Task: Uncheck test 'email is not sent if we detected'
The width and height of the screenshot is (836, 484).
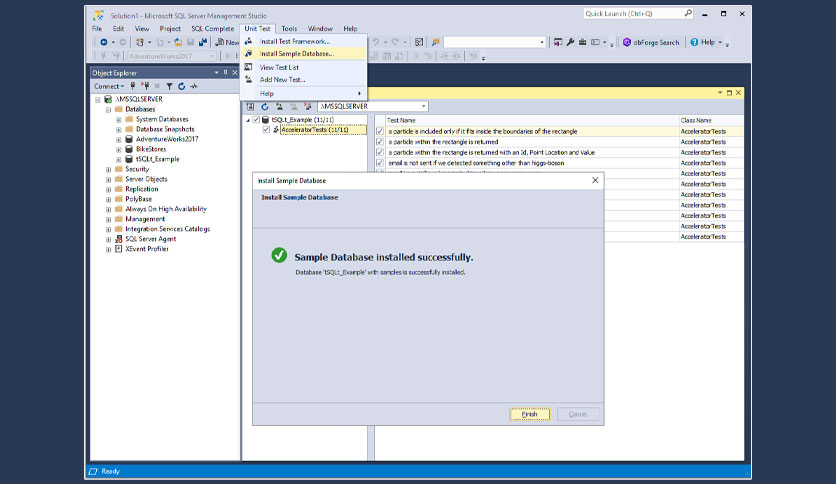Action: click(x=380, y=163)
